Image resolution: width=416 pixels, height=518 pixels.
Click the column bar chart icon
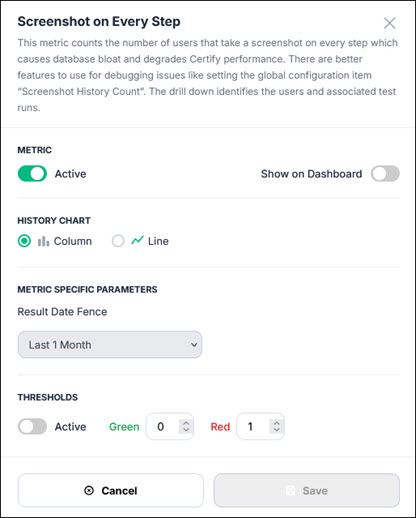coord(43,241)
